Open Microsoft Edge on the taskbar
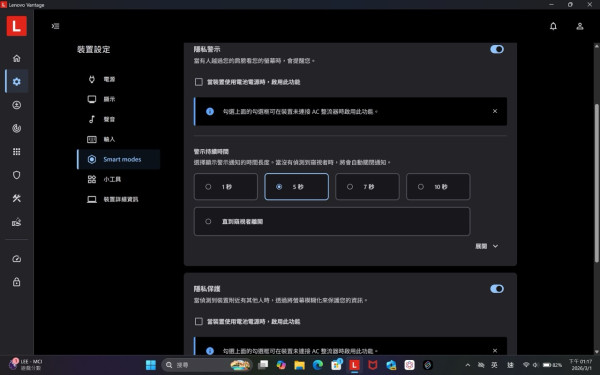Image resolution: width=600 pixels, height=375 pixels. [x=318, y=365]
